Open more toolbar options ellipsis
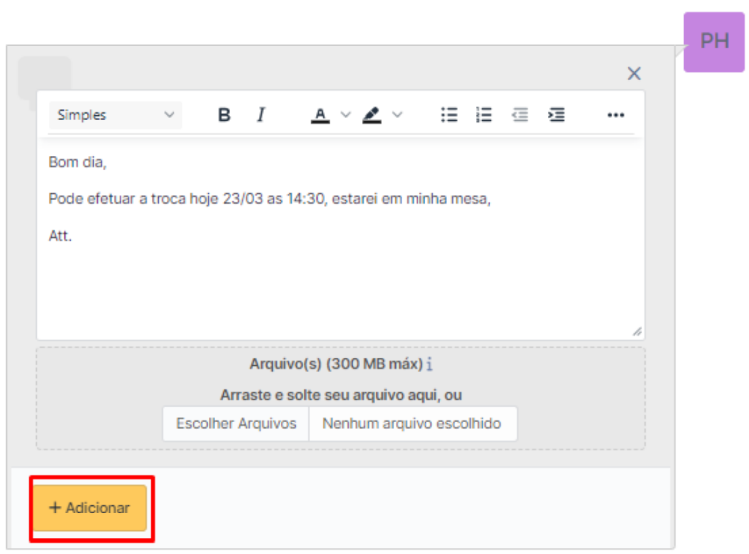Viewport: 749px width, 554px height. [x=616, y=115]
